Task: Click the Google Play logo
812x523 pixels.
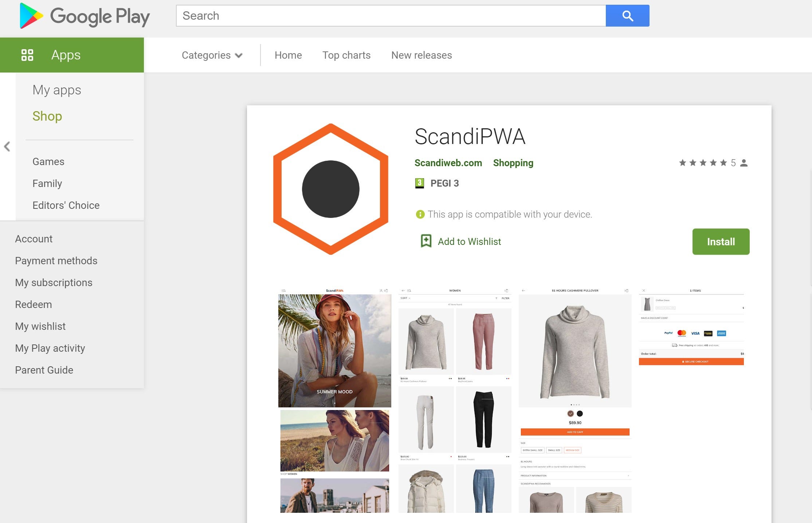Action: (x=85, y=16)
